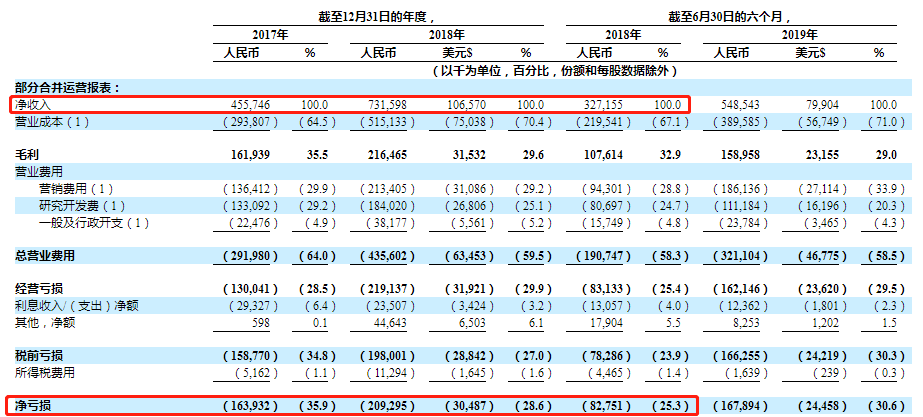The image size is (923, 417).
Task: Click the 所得税费用 row label
Action: coord(45,373)
